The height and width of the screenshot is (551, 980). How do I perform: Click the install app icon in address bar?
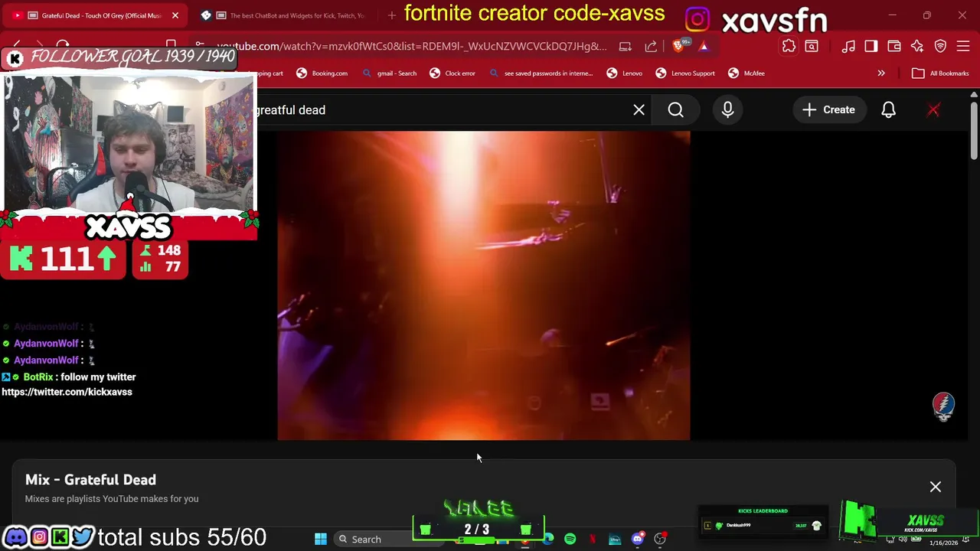(626, 47)
